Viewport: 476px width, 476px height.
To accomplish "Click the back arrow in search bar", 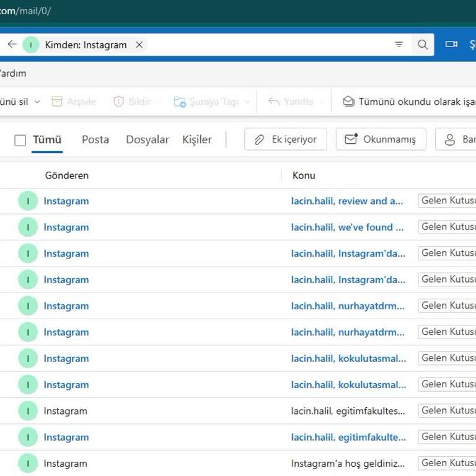I will click(12, 45).
